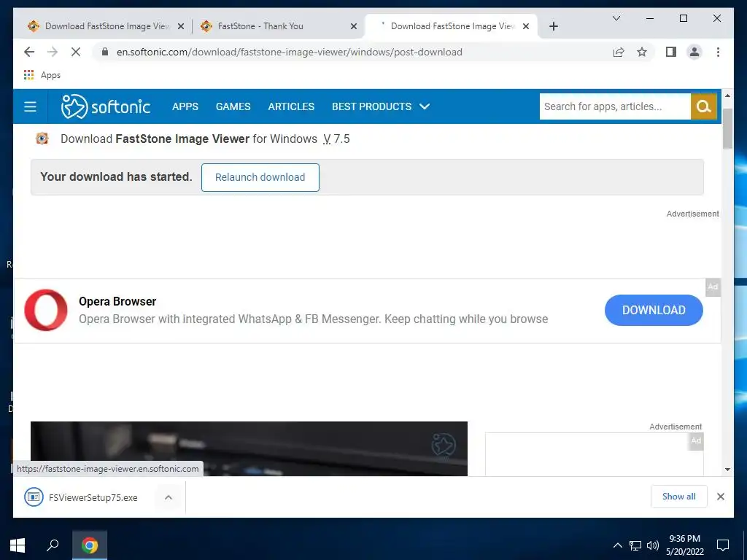Open a new browser tab
This screenshot has width=747, height=560.
click(x=553, y=26)
